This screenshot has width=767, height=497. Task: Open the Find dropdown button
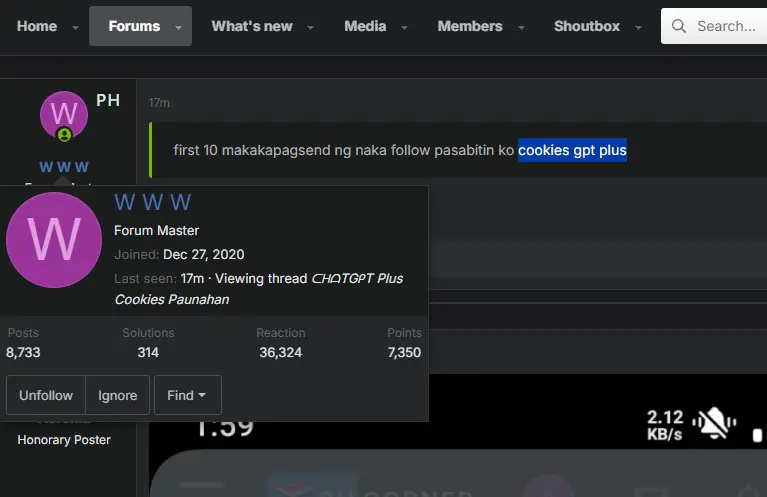click(188, 395)
